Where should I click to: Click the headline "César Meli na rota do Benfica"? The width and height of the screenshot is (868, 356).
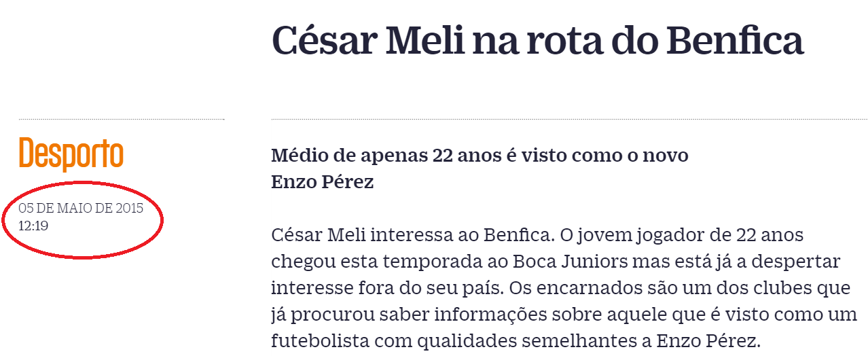pos(538,40)
